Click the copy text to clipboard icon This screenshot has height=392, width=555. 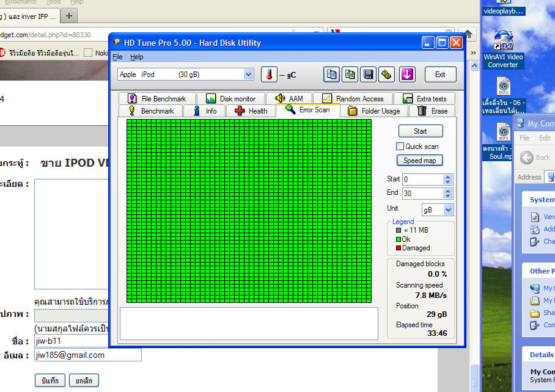(x=331, y=74)
